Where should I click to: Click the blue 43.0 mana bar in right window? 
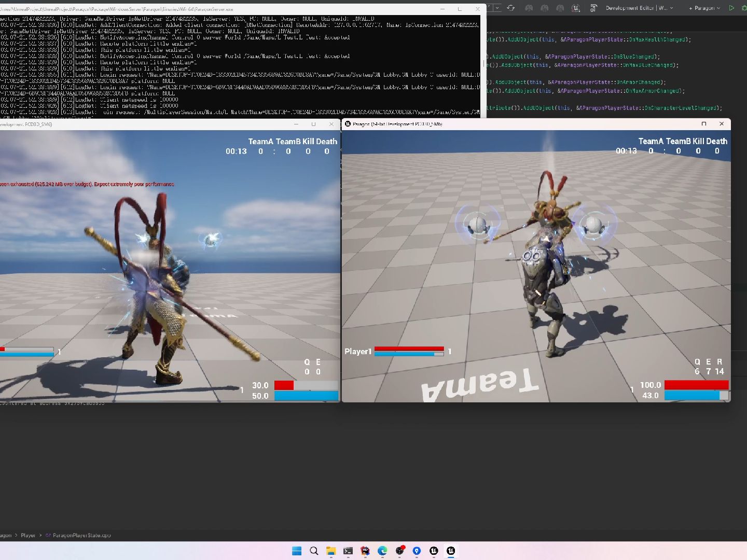[696, 396]
